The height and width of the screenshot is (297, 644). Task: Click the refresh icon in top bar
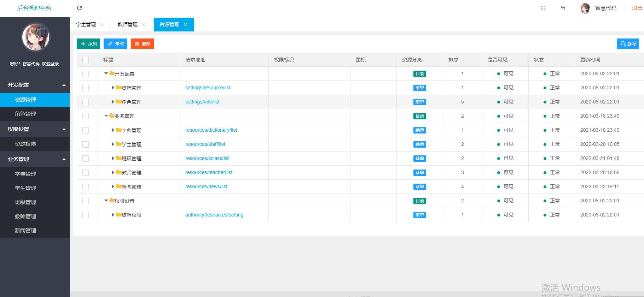79,8
